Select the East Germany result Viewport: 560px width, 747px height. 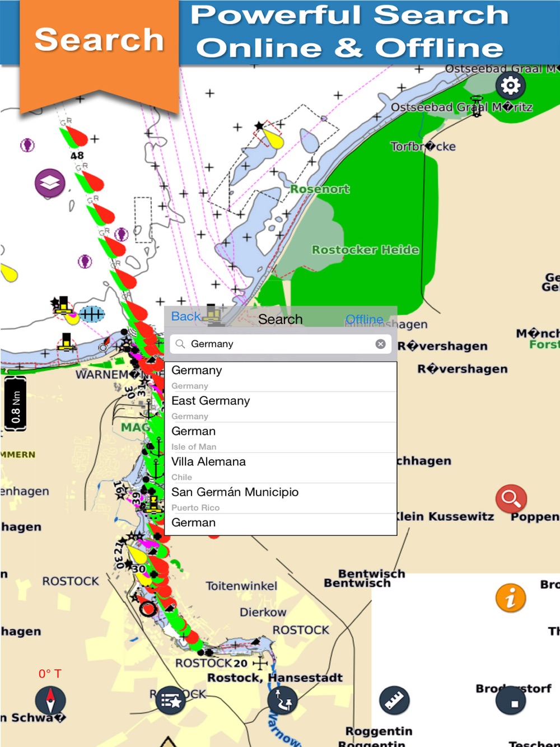tap(281, 407)
